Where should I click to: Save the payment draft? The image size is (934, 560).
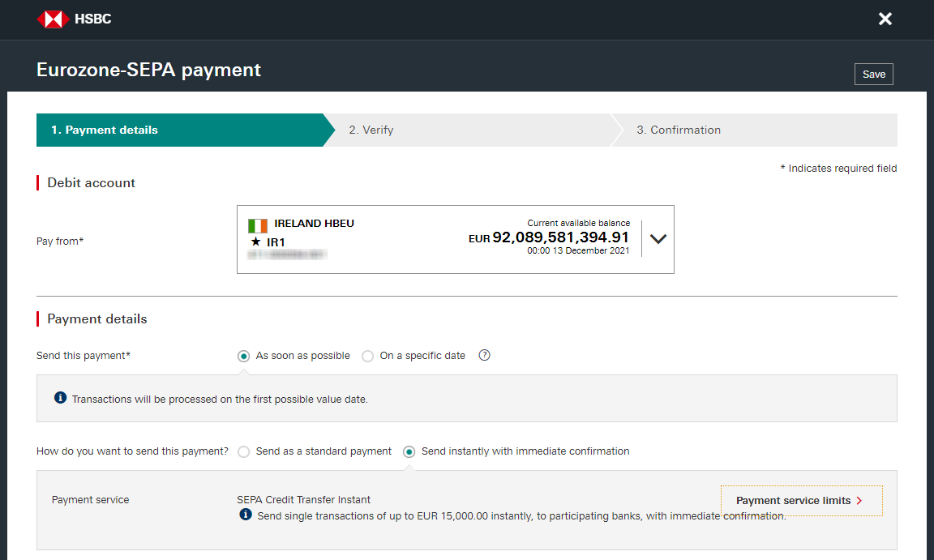click(874, 75)
